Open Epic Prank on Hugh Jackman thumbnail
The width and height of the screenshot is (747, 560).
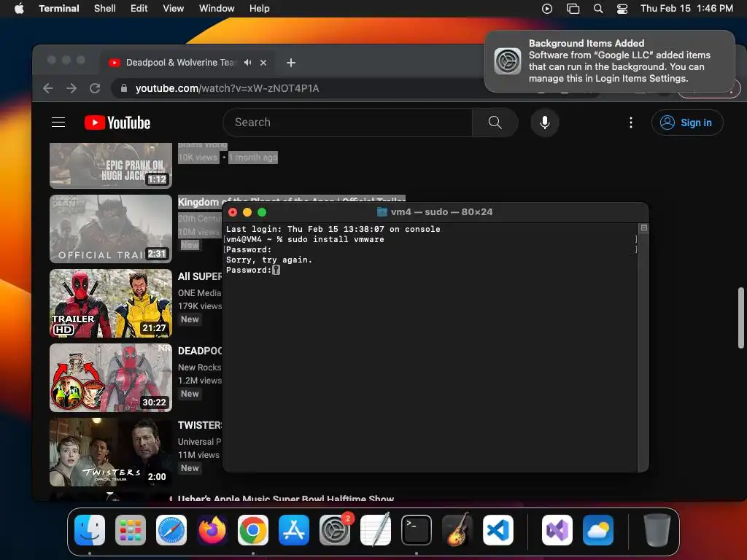pos(111,166)
